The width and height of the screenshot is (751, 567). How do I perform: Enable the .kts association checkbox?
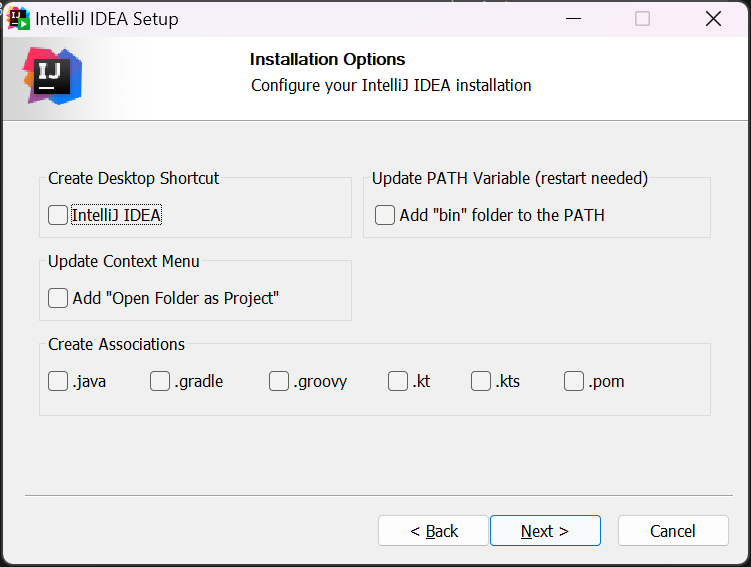tap(481, 381)
